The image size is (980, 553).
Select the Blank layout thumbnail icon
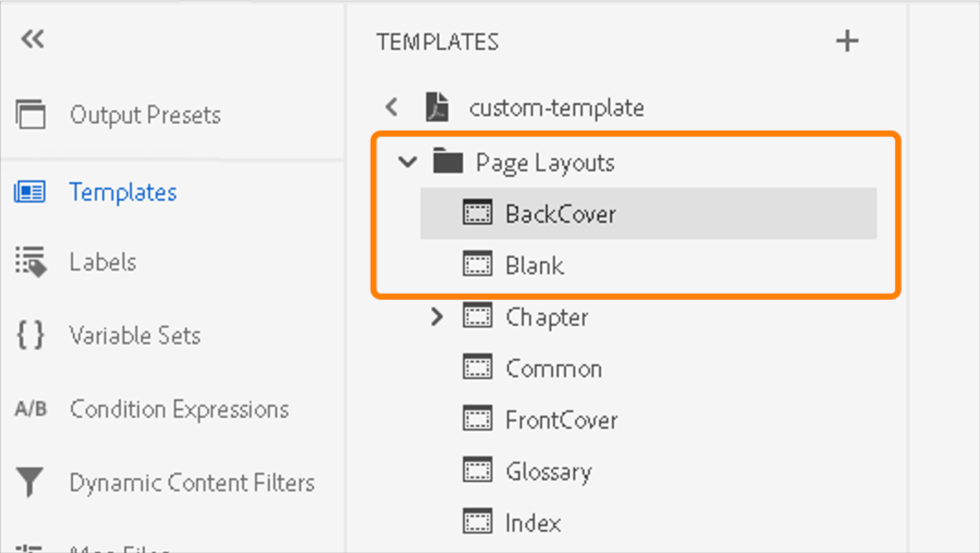pos(478,264)
